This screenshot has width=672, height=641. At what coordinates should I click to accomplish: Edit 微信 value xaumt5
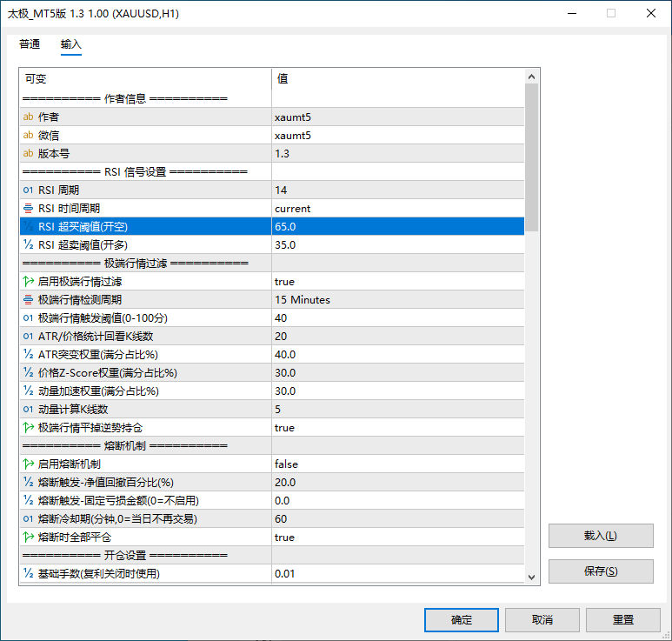click(397, 135)
